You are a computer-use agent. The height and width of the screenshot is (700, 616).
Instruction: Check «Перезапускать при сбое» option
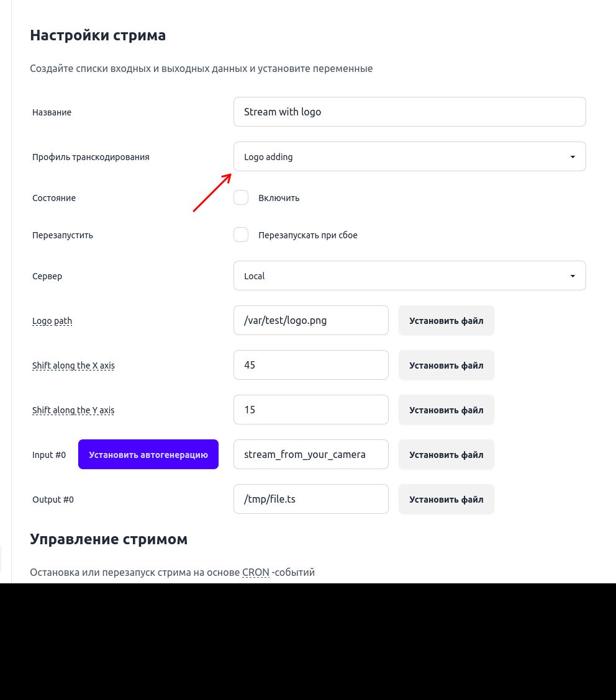point(241,235)
